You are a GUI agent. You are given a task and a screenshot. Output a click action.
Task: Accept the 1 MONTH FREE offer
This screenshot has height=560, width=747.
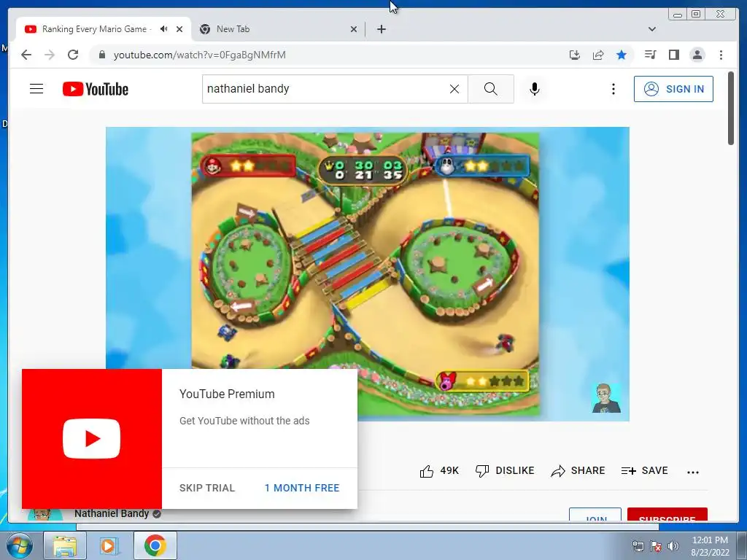point(302,488)
